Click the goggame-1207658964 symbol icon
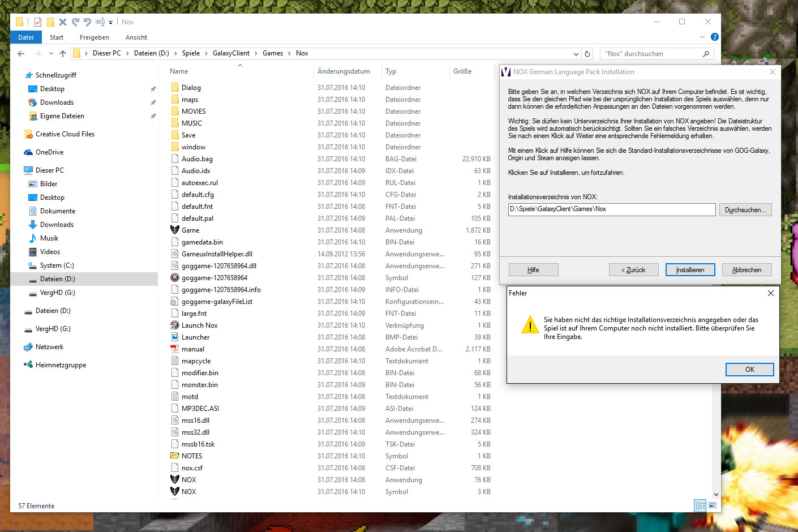 tap(175, 277)
